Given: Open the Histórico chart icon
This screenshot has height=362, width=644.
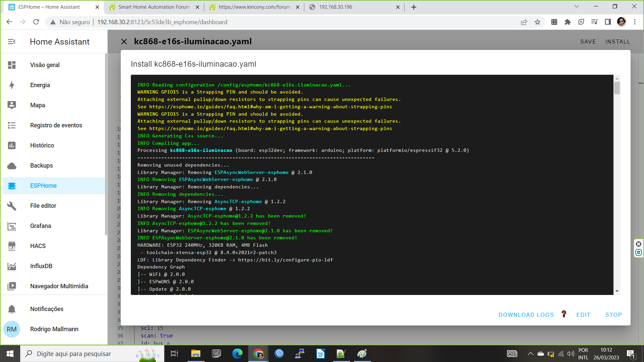Looking at the screenshot, I should coord(12,145).
